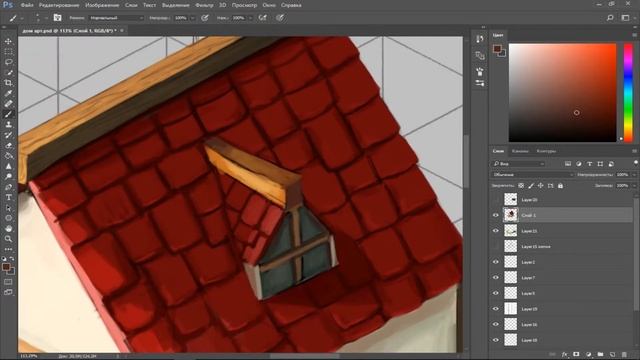Select the Eyedropper tool
The image size is (640, 360).
[x=8, y=93]
